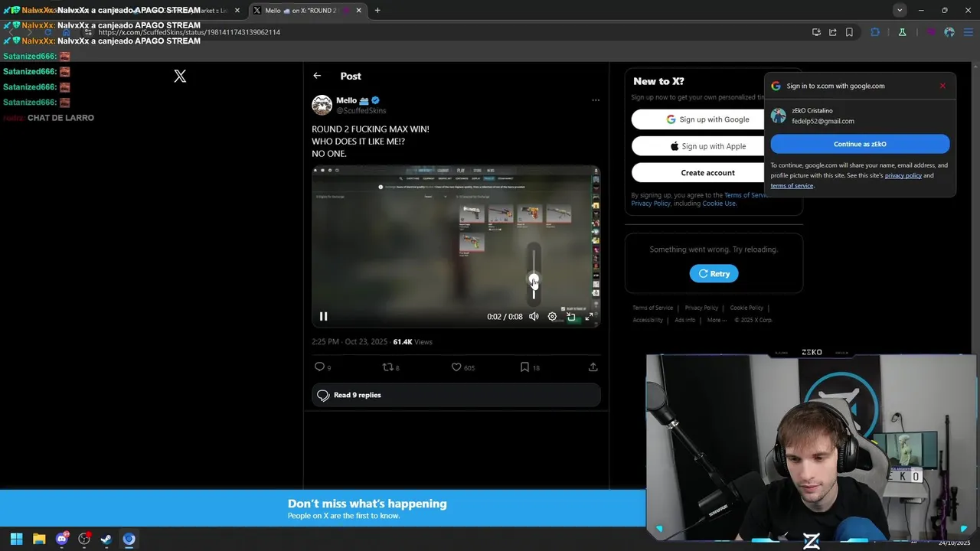Enter fullscreen video mode
980x551 pixels.
pos(589,316)
